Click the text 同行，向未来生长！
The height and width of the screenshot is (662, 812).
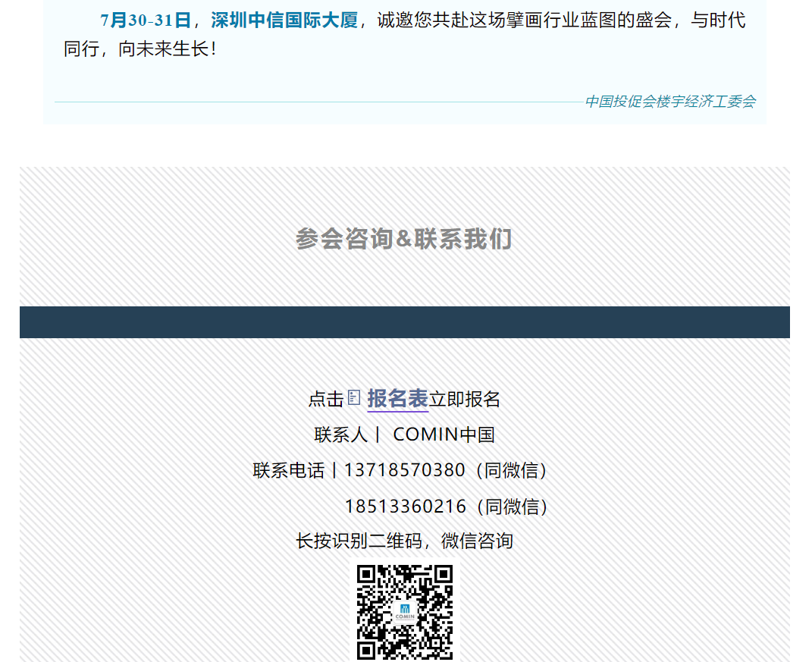tap(140, 51)
